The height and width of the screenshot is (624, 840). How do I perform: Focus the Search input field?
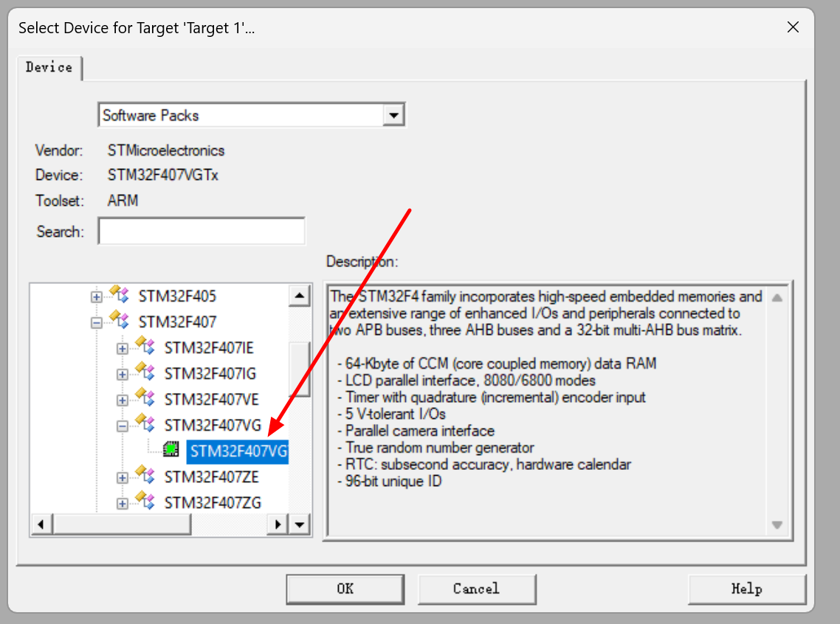click(202, 231)
